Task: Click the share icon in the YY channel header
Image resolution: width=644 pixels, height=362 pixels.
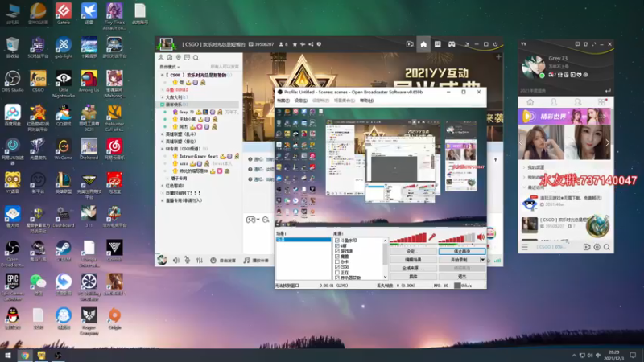Action: (311, 44)
